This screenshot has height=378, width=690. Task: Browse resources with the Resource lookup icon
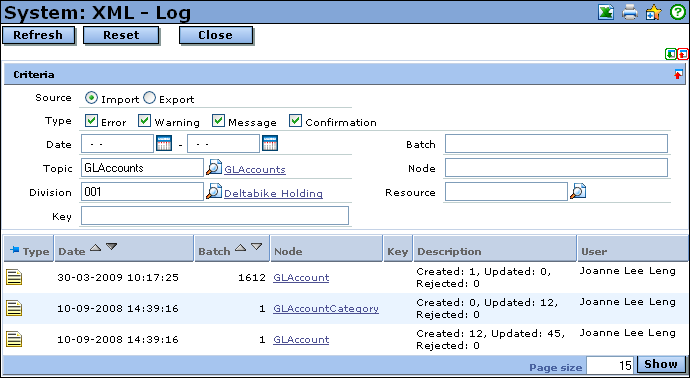[x=578, y=191]
